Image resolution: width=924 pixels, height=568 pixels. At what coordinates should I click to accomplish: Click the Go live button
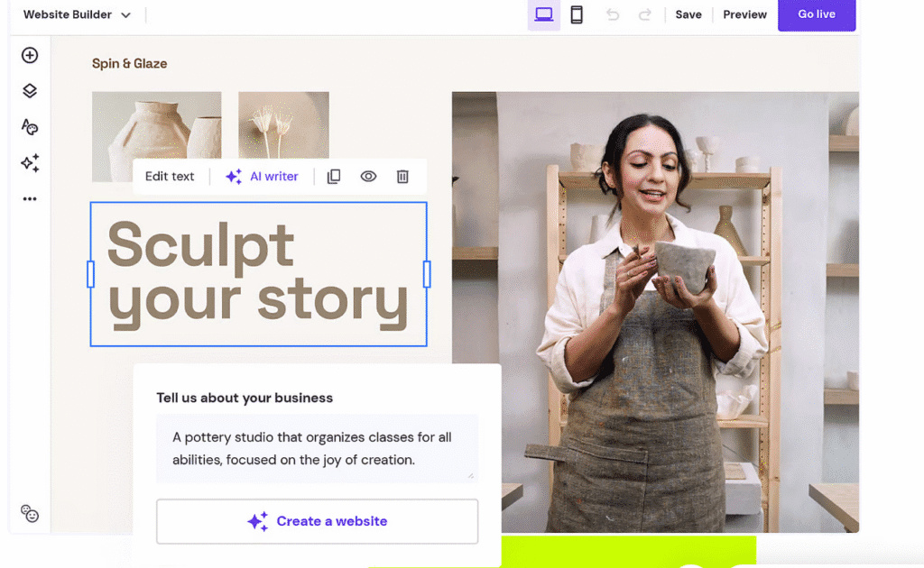pyautogui.click(x=816, y=14)
